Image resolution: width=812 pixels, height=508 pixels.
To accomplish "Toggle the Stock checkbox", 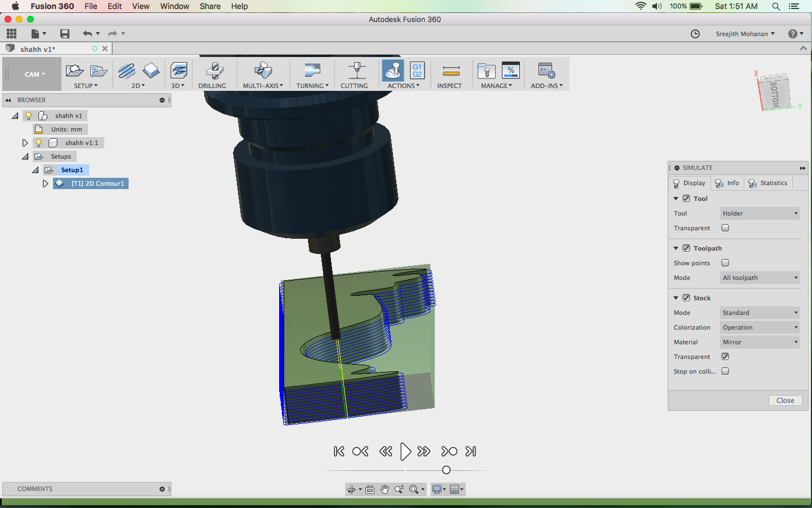I will pyautogui.click(x=686, y=298).
